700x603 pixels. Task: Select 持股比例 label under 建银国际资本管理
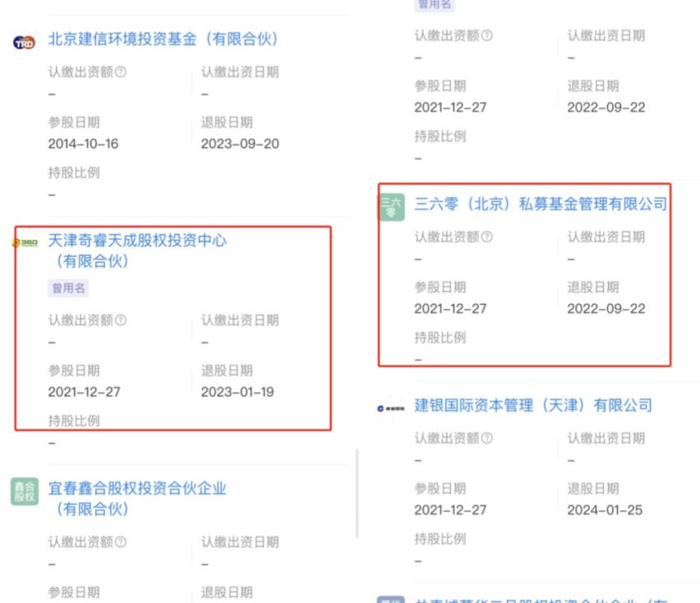tap(440, 539)
